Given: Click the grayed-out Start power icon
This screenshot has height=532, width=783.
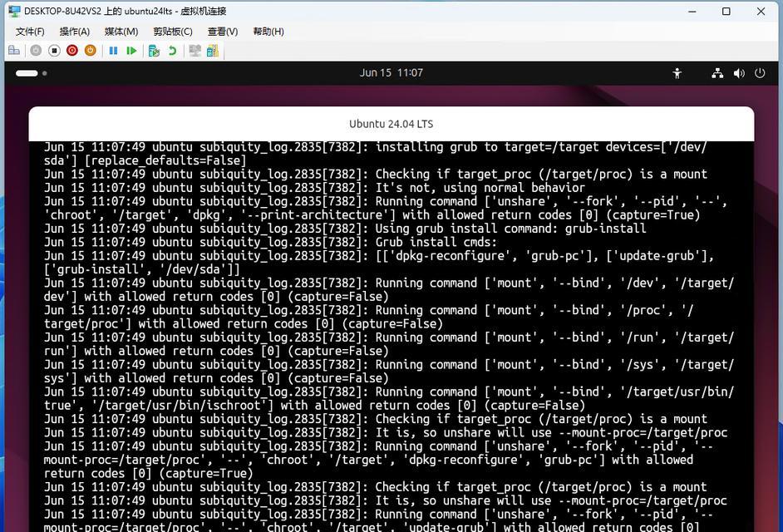Looking at the screenshot, I should click(36, 51).
